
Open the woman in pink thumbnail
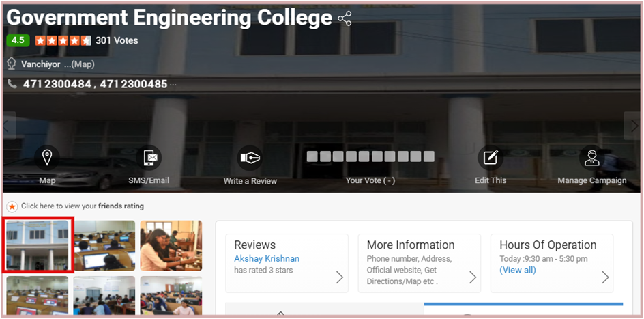(x=171, y=245)
